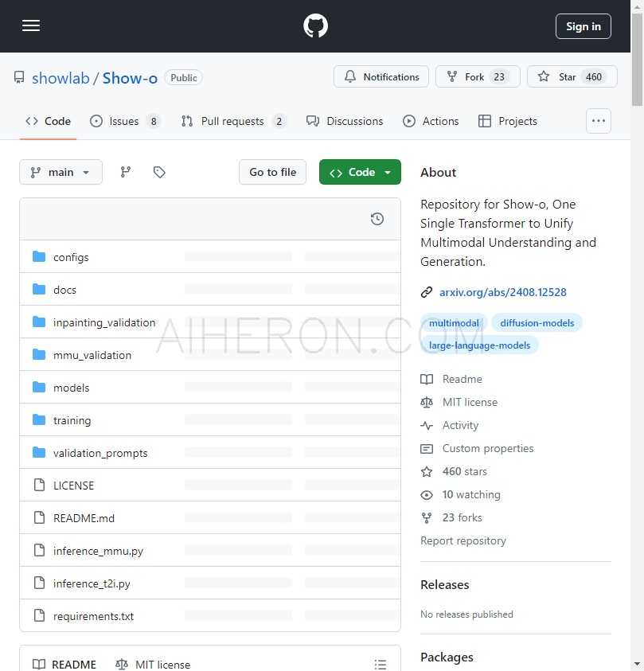644x671 pixels.
Task: Click the Go to file field
Action: (x=272, y=172)
